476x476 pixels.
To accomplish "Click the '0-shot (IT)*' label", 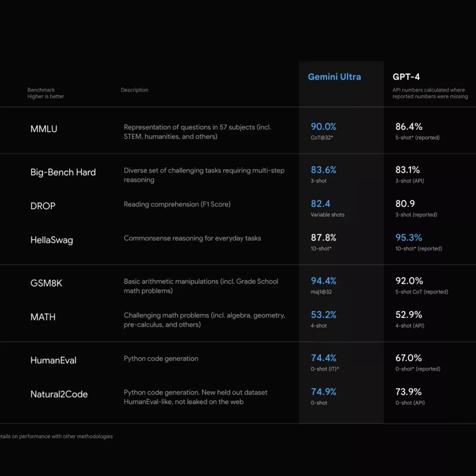I will coord(324,369).
